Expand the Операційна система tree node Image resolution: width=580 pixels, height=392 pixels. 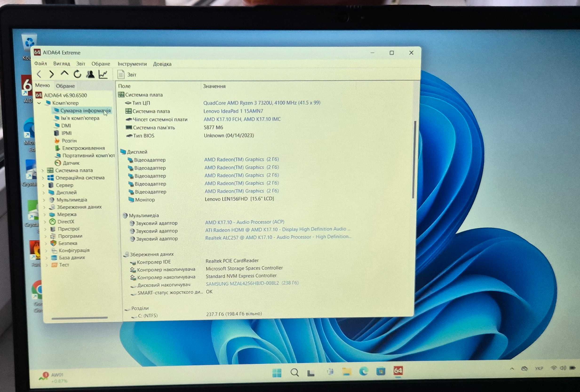point(43,178)
